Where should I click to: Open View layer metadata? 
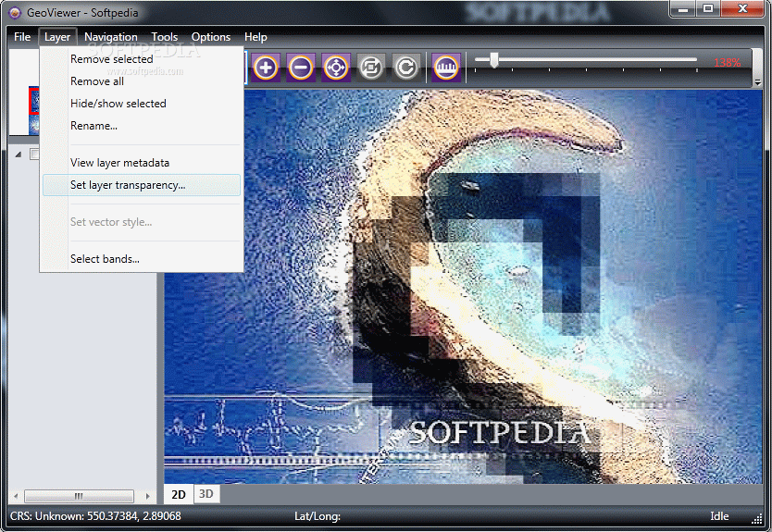pos(142,163)
